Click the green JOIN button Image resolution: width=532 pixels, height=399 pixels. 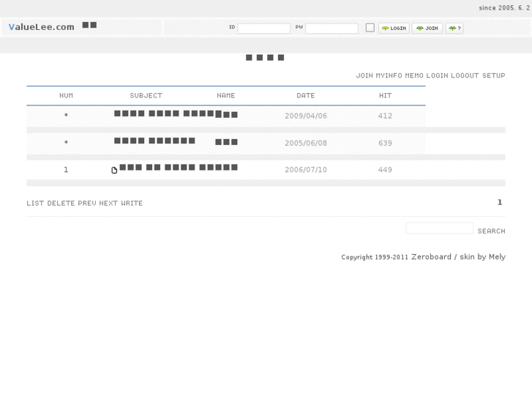[427, 28]
